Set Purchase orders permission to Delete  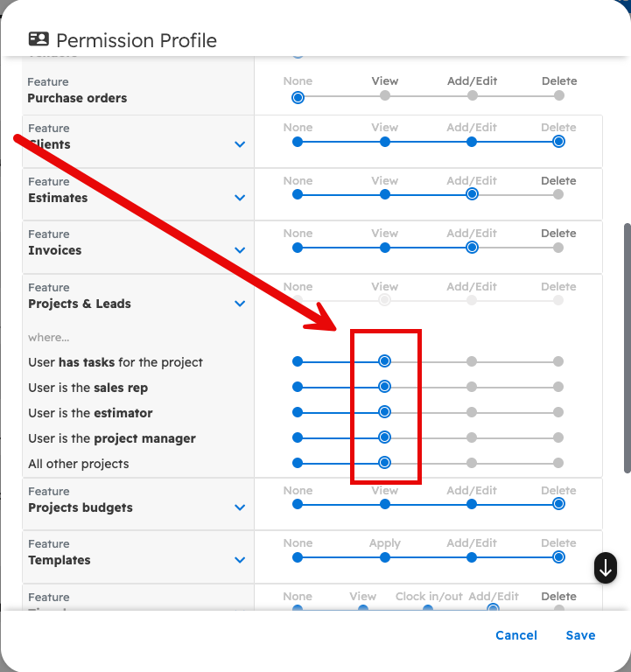[558, 96]
